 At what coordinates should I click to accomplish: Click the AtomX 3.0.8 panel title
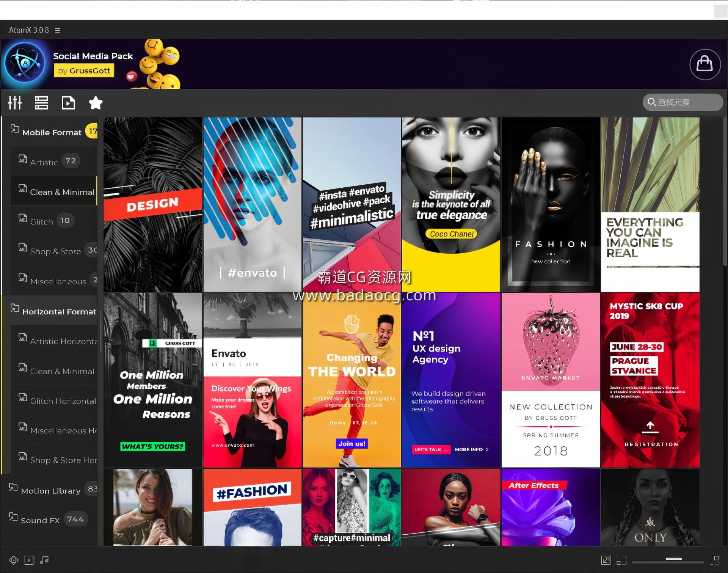tap(29, 30)
